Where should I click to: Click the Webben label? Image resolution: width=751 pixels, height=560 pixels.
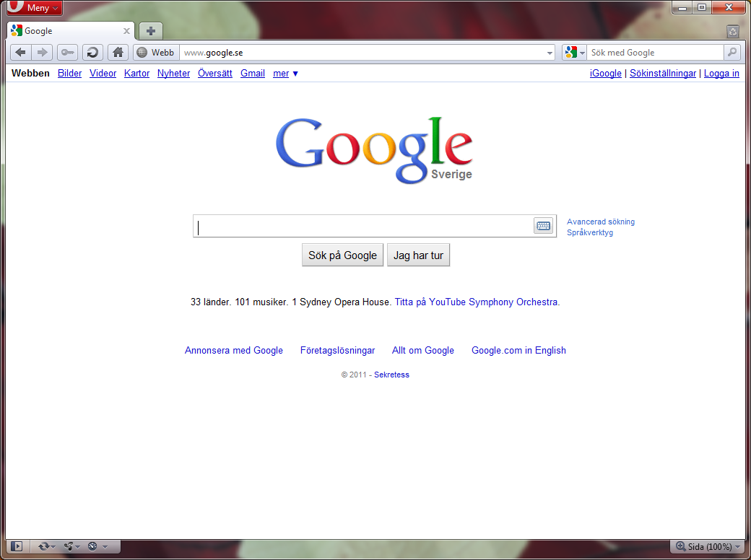30,73
